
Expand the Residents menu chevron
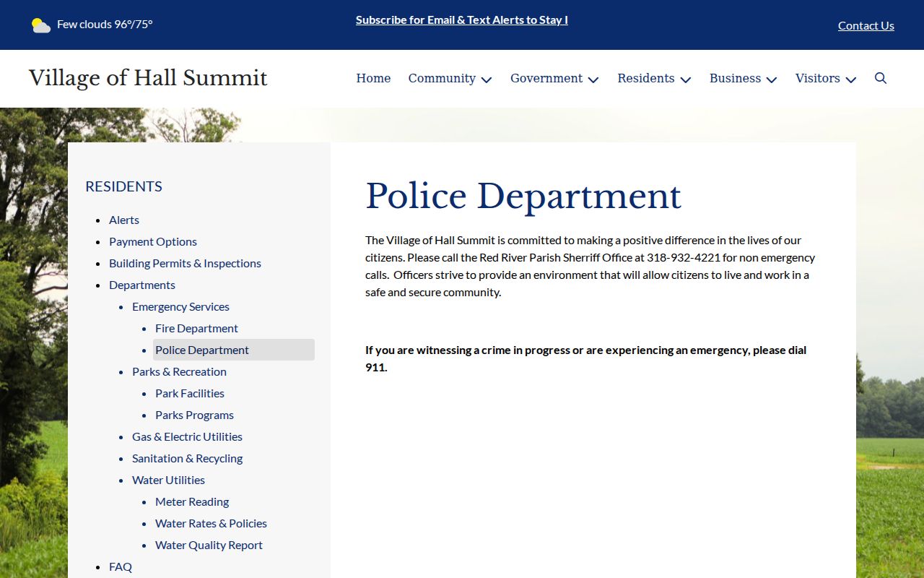(x=686, y=79)
